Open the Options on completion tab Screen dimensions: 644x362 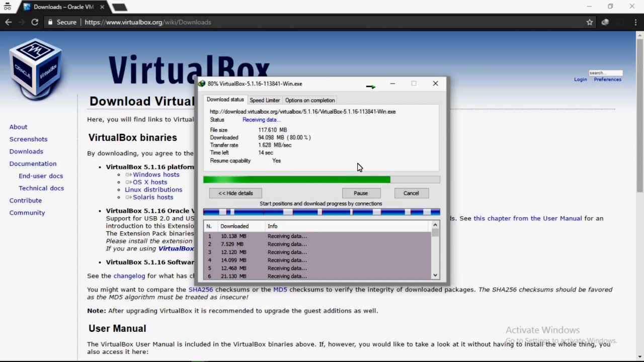(310, 100)
